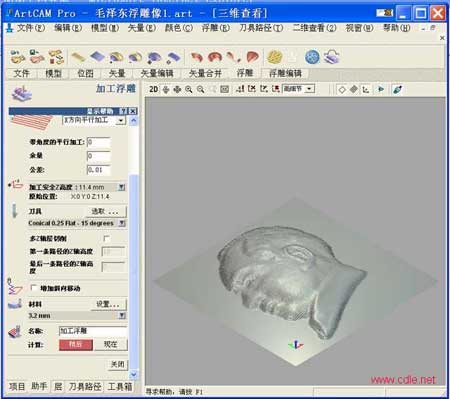Viewport: 450px width, 399px height.
Task: Click the toolpath name input field
Action: [93, 331]
